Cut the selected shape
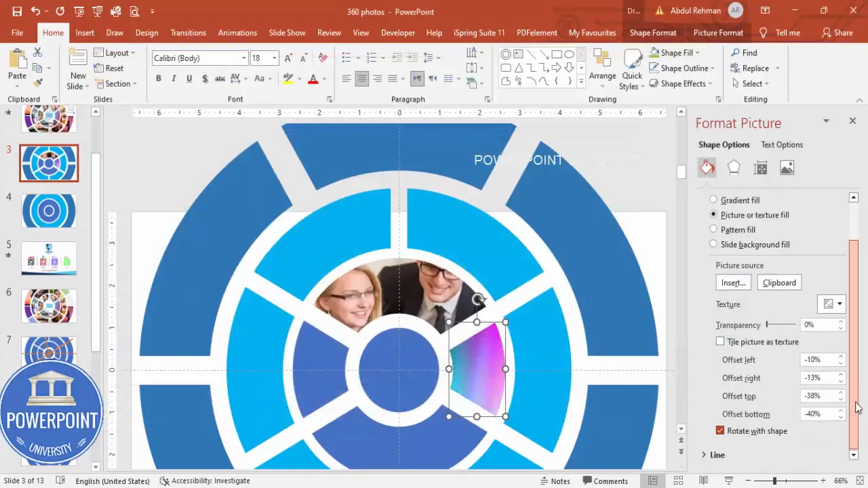 [x=37, y=52]
